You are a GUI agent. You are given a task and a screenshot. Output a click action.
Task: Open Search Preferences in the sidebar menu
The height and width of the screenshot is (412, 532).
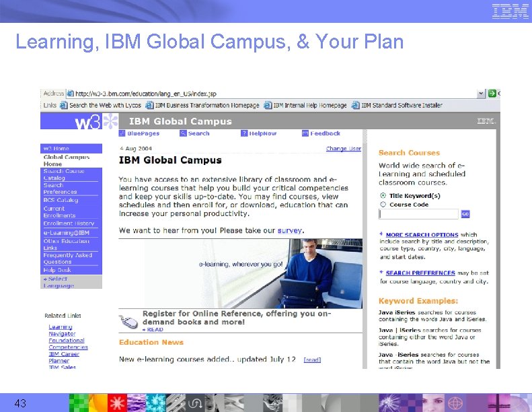click(x=60, y=188)
